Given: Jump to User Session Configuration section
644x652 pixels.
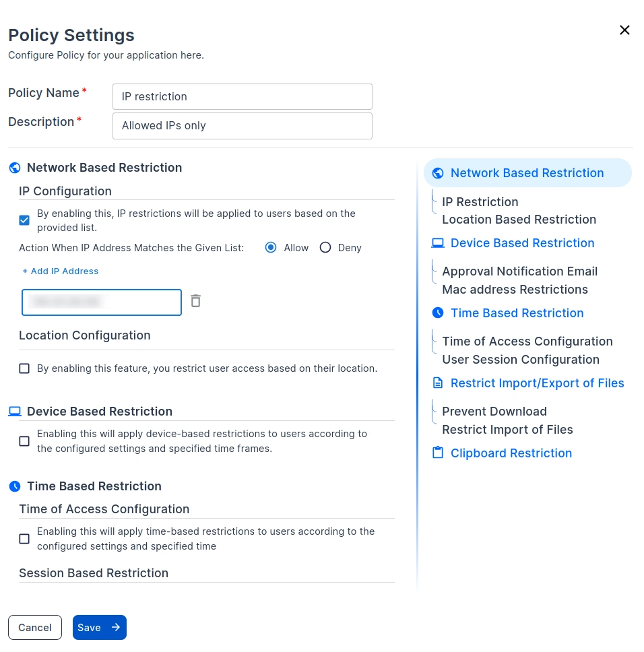Looking at the screenshot, I should tap(521, 359).
